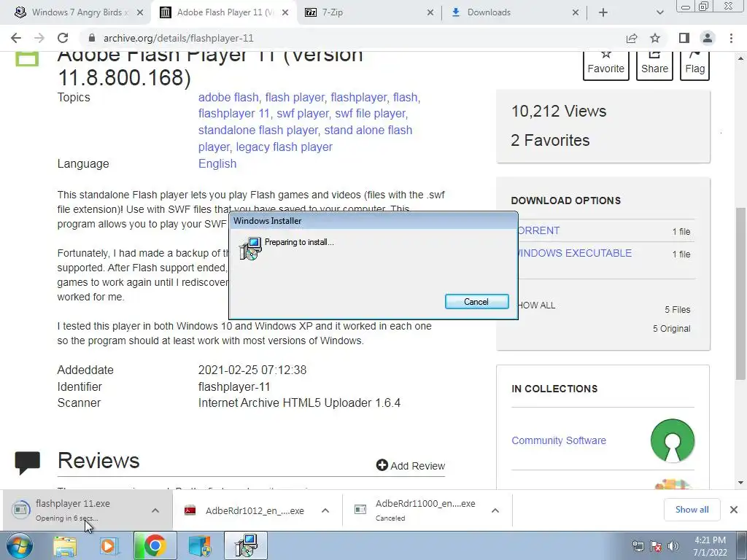Screen dimensions: 747x560
Task: Click the volume speaker tray icon
Action: point(673,546)
